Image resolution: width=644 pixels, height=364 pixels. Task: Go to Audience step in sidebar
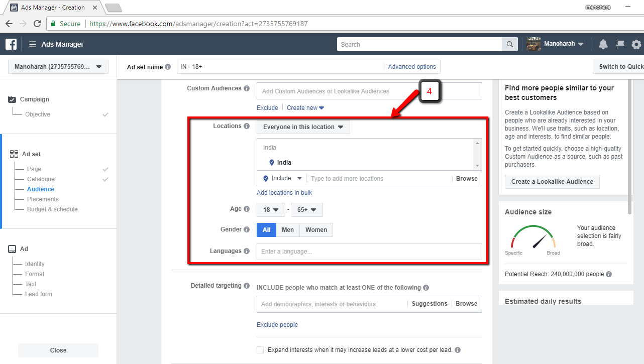[41, 189]
